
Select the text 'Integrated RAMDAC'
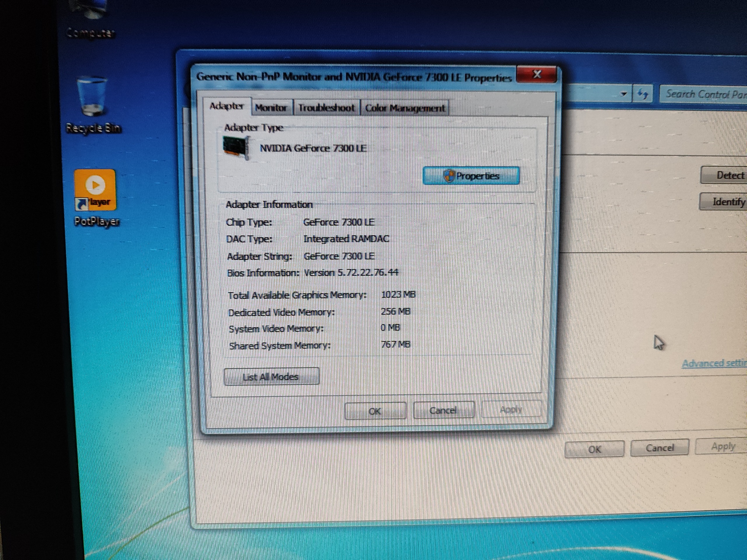pyautogui.click(x=346, y=239)
